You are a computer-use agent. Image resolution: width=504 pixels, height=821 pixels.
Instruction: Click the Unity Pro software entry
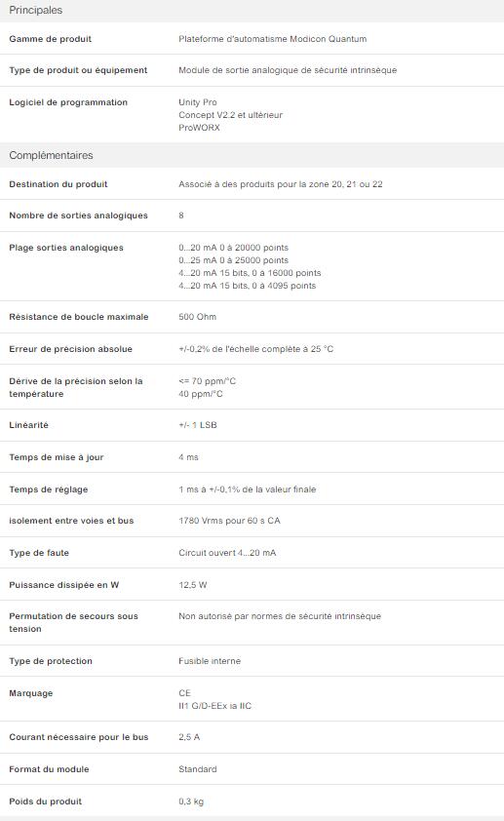197,102
